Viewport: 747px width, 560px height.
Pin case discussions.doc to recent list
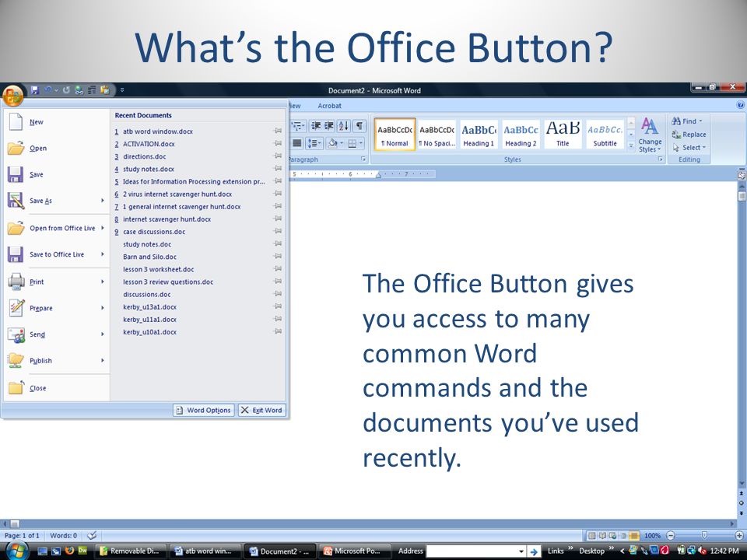tap(277, 231)
